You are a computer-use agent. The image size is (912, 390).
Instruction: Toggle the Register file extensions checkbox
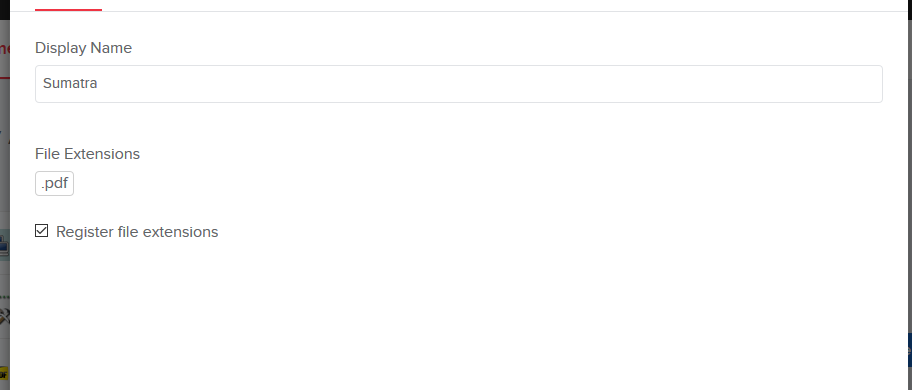(x=41, y=231)
